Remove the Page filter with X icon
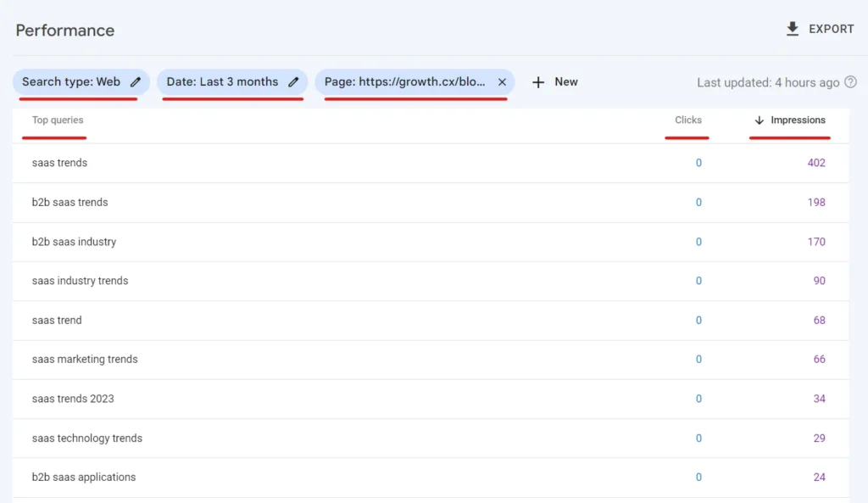The image size is (868, 503). click(x=502, y=82)
